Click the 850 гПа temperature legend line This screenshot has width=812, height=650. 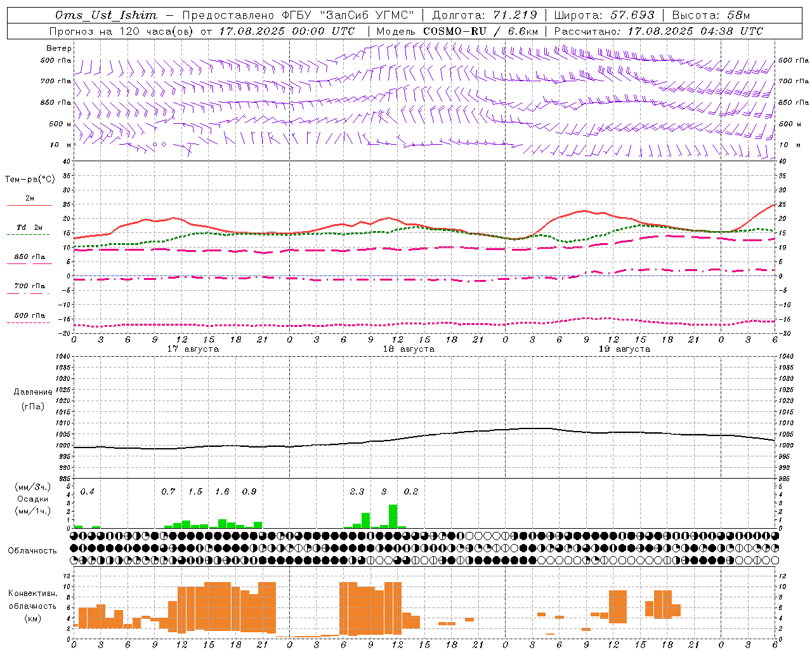click(29, 263)
